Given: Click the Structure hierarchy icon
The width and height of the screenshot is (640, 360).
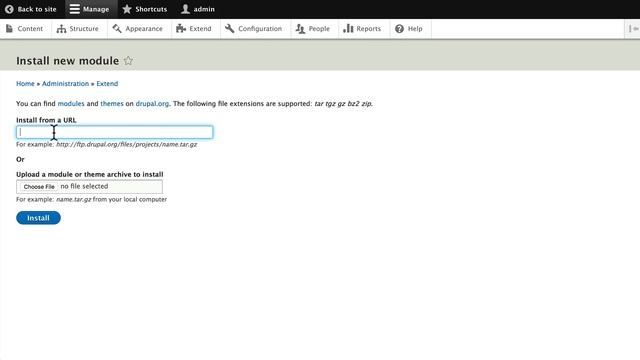Looking at the screenshot, I should click(x=61, y=29).
